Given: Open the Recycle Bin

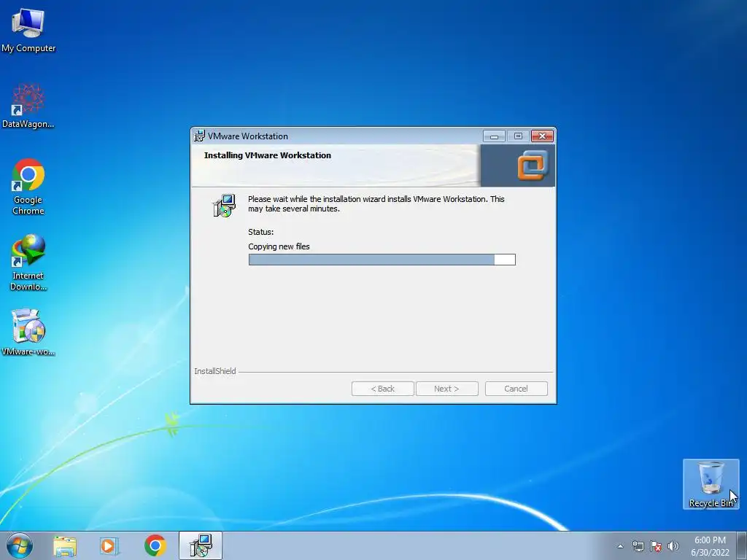Looking at the screenshot, I should 711,484.
